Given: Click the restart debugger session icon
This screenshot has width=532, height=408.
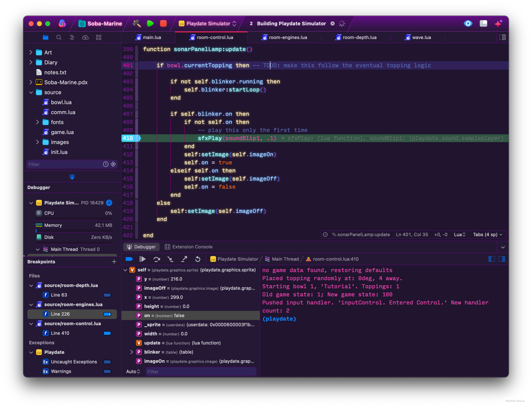Looking at the screenshot, I should pos(198,259).
